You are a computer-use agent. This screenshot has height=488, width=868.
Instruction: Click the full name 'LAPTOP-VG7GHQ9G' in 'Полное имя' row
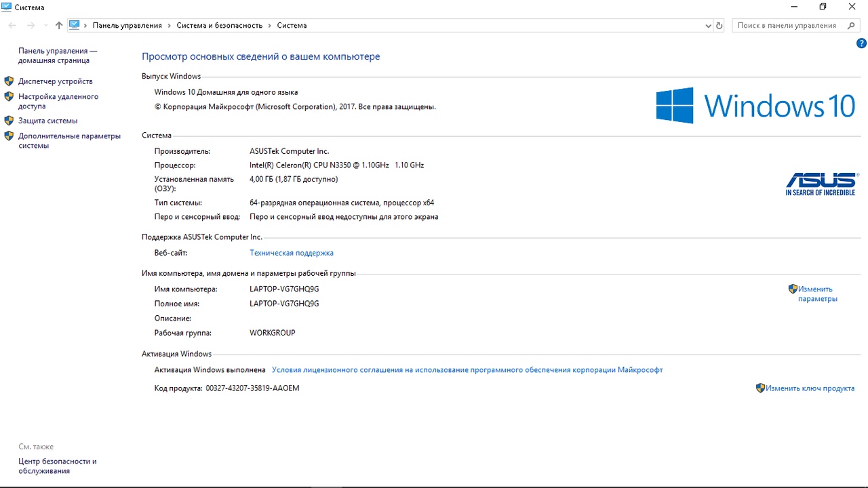pyautogui.click(x=284, y=304)
